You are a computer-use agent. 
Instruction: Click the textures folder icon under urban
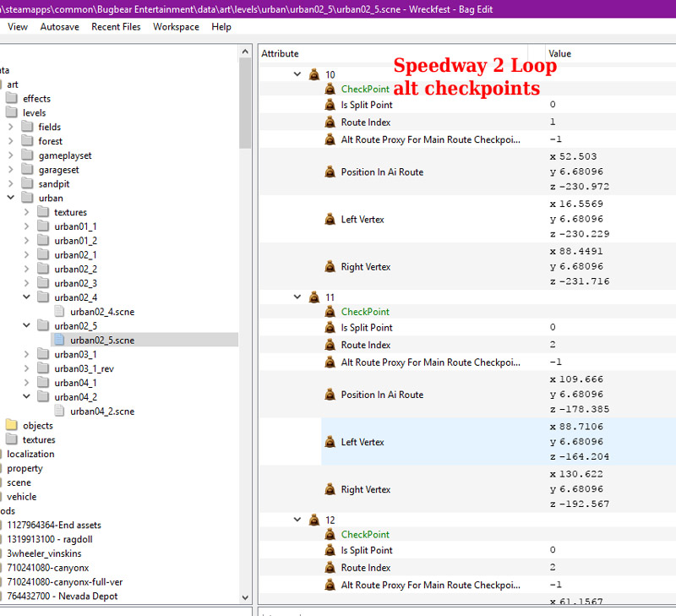[x=43, y=211]
